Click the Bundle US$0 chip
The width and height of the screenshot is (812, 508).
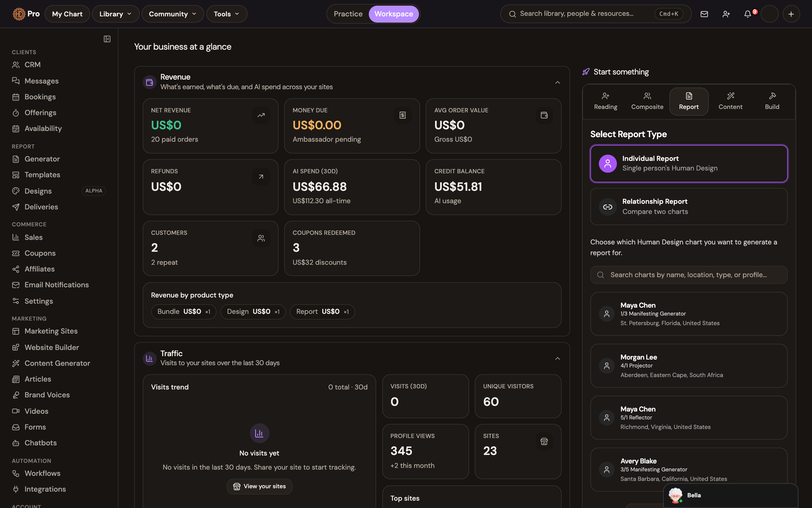(x=184, y=312)
